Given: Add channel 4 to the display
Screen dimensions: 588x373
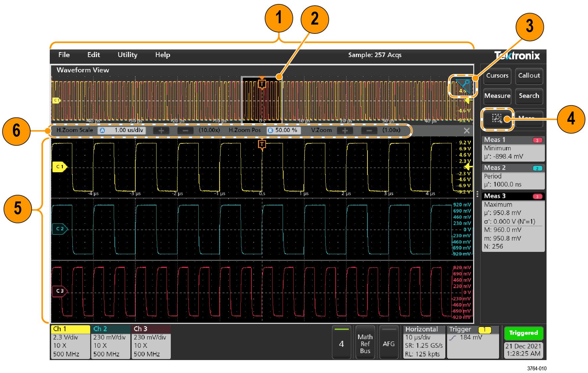Looking at the screenshot, I should [x=341, y=344].
